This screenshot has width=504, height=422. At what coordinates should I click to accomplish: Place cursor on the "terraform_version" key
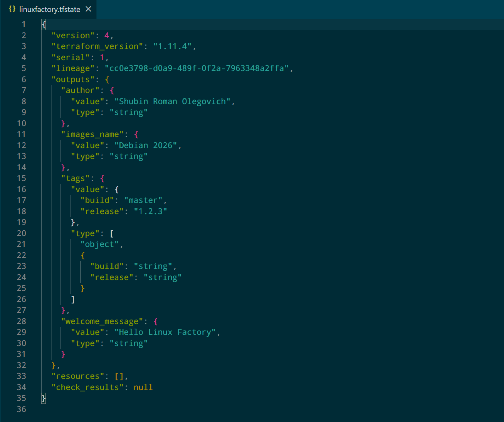97,46
